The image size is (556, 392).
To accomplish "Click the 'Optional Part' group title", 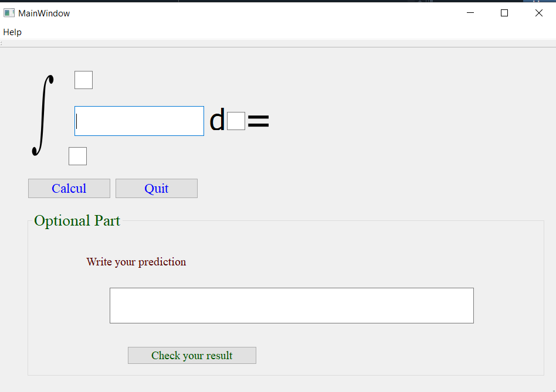I will pyautogui.click(x=77, y=221).
